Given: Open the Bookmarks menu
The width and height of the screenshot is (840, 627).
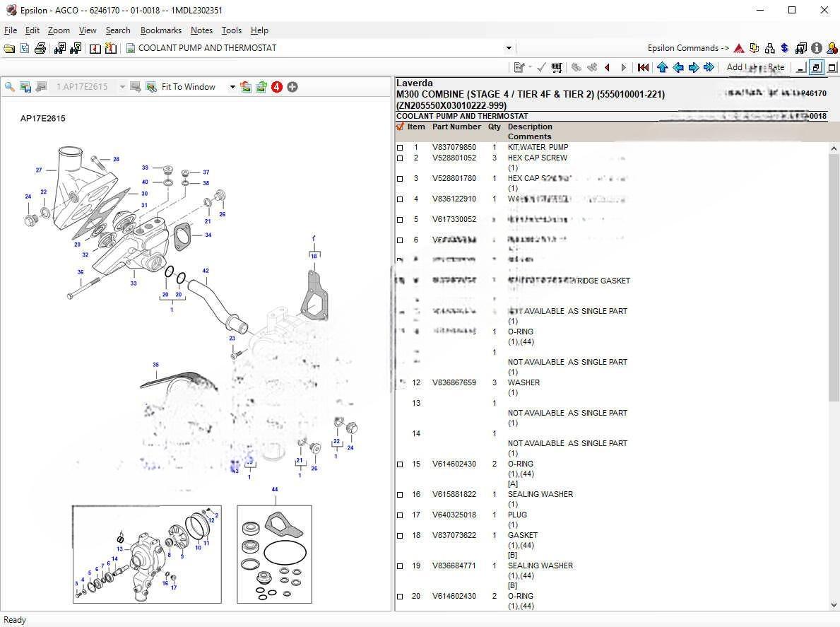Looking at the screenshot, I should [x=160, y=30].
